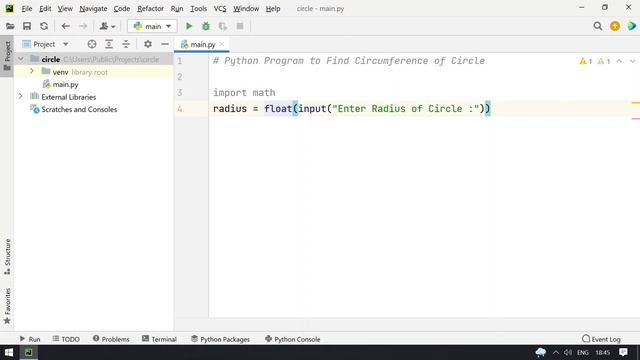Open the Window menu
This screenshot has height=360, width=640.
[246, 9]
